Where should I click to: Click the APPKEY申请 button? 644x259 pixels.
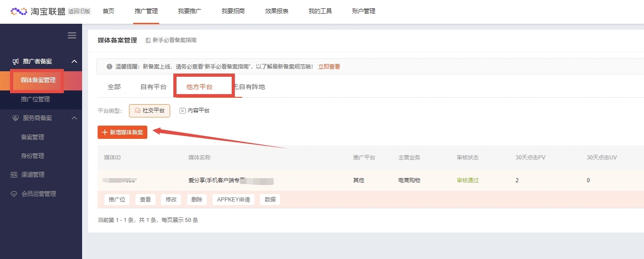(x=234, y=200)
